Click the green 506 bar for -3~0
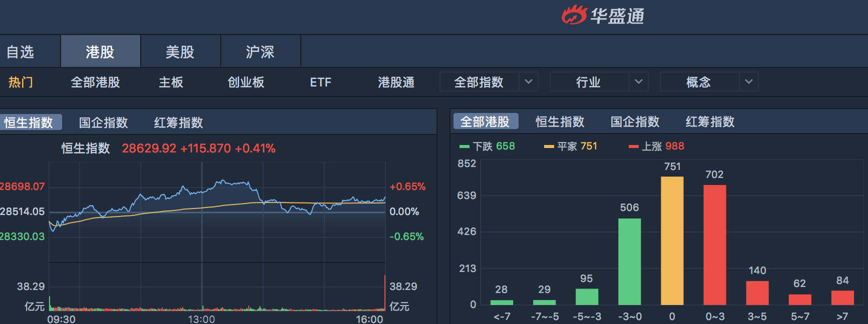This screenshot has height=324, width=868. pos(629,261)
